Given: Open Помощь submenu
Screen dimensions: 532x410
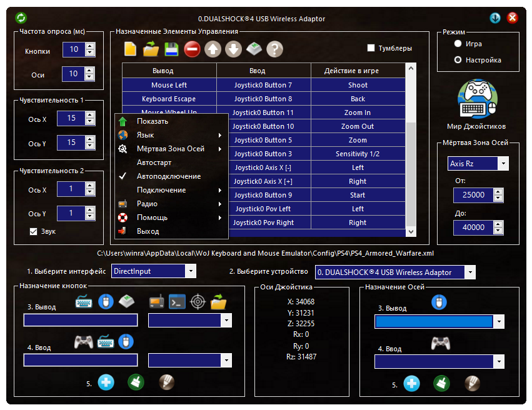Looking at the screenshot, I should coord(171,217).
